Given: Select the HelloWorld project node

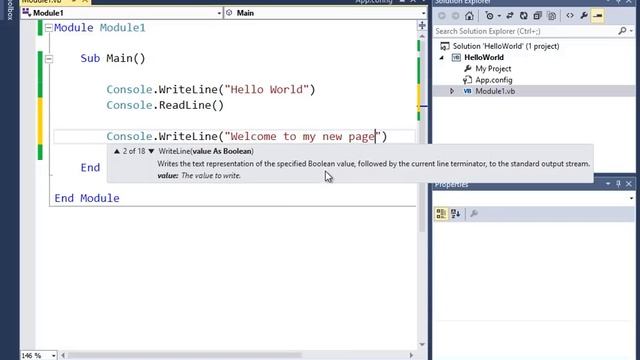Looking at the screenshot, I should (484, 57).
